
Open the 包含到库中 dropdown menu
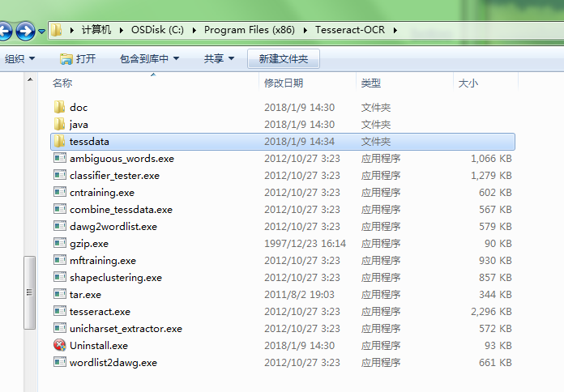(x=149, y=58)
